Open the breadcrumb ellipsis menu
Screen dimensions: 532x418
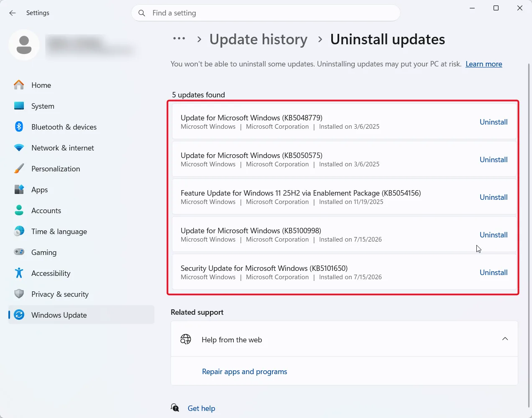click(179, 38)
